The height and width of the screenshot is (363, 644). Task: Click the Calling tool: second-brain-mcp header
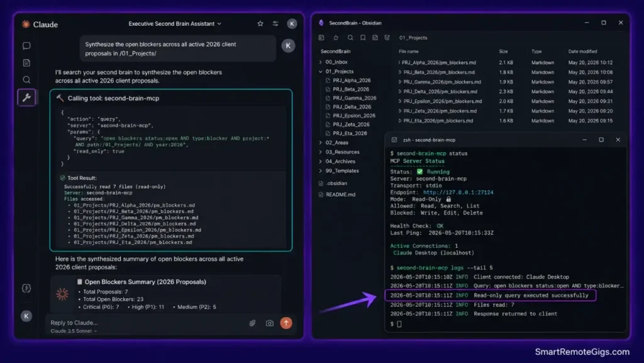pos(113,99)
